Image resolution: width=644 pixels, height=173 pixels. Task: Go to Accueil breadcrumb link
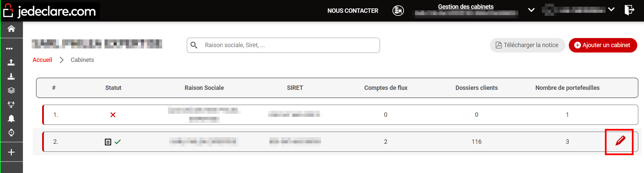42,60
